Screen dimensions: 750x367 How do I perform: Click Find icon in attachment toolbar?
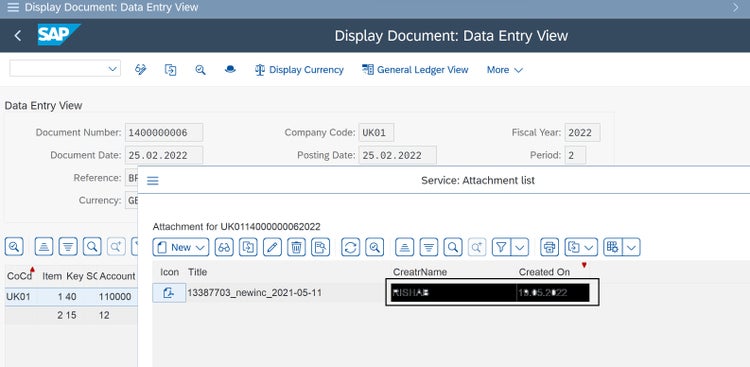tap(452, 247)
